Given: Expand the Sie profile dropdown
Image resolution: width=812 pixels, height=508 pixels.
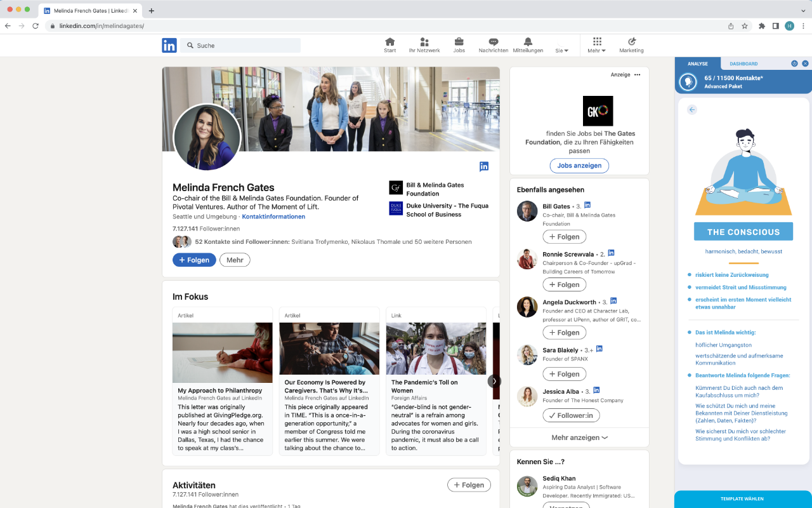Looking at the screenshot, I should pos(562,50).
